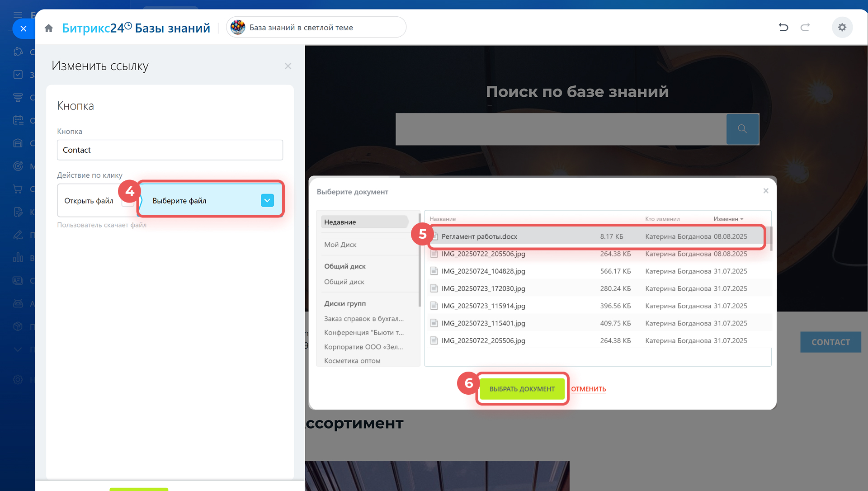The height and width of the screenshot is (491, 868).
Task: Select IMG_20250723_115914.jpg file
Action: coord(597,306)
